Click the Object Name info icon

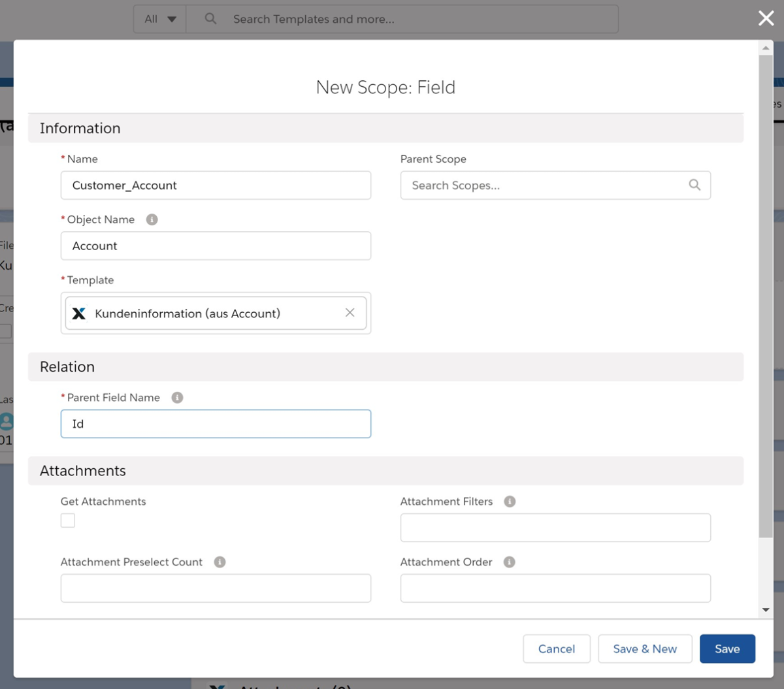coord(152,219)
